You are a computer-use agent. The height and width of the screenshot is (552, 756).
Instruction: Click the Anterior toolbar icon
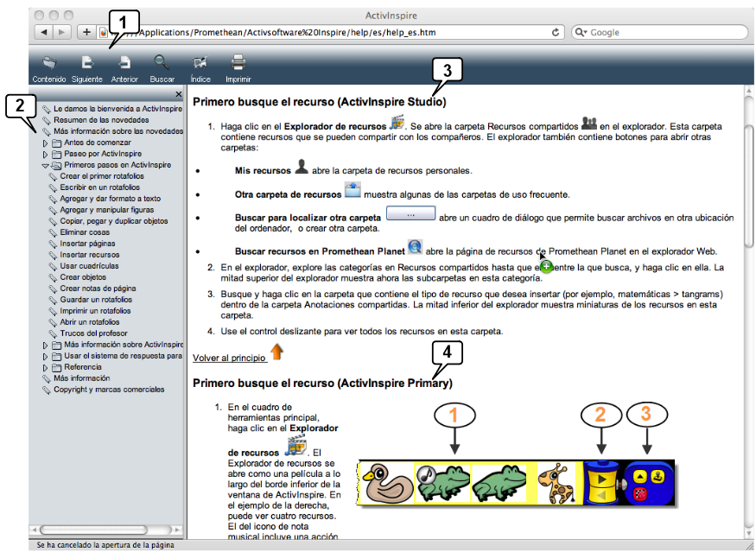(x=124, y=63)
